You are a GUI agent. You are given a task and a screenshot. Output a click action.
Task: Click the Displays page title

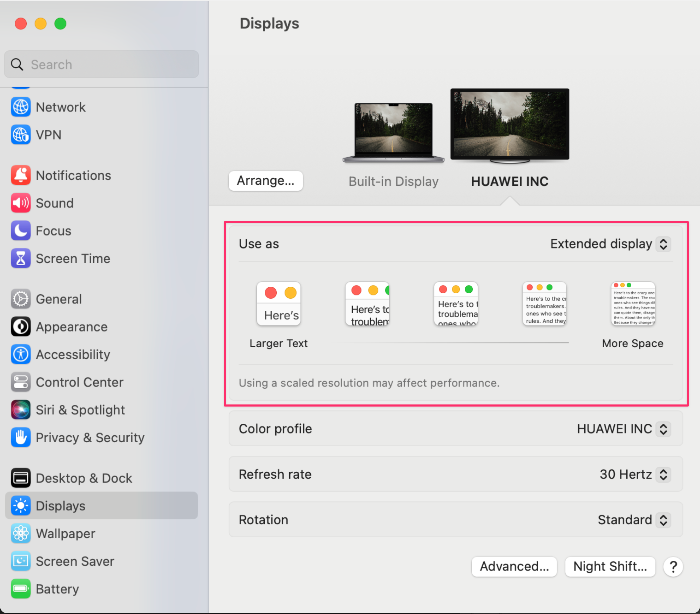269,23
